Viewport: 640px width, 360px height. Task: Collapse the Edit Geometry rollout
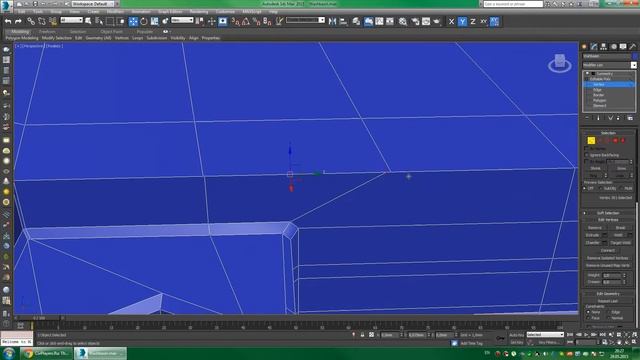(x=608, y=294)
